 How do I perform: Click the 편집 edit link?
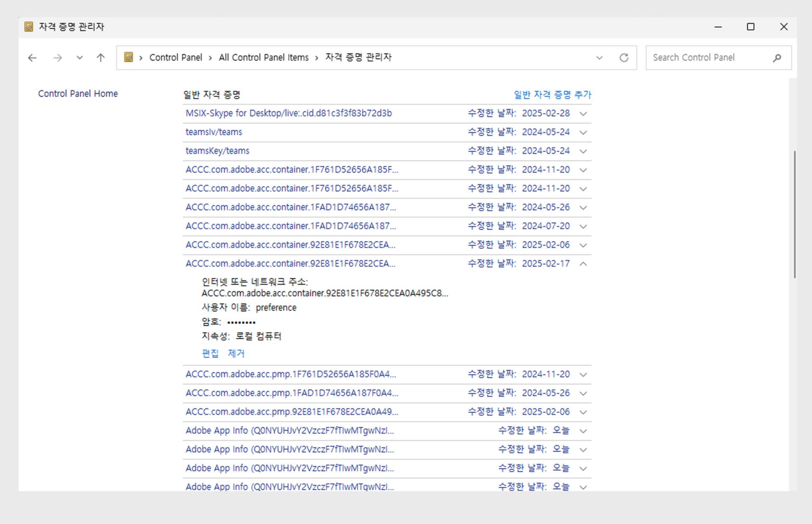click(x=210, y=353)
